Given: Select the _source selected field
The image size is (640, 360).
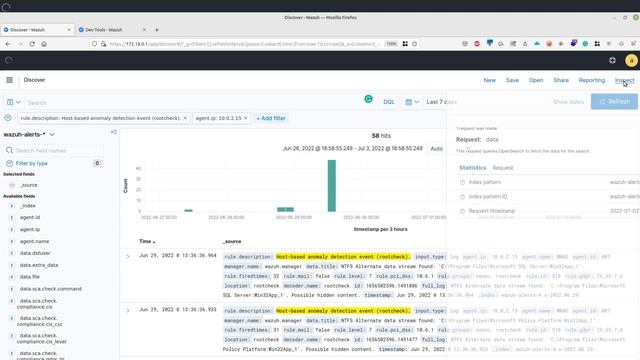Looking at the screenshot, I should pyautogui.click(x=29, y=185).
